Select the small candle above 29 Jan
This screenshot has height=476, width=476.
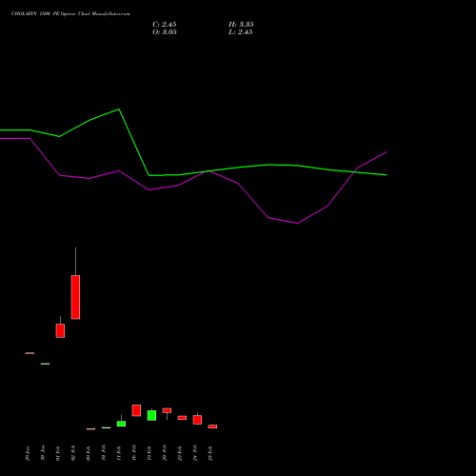click(30, 353)
